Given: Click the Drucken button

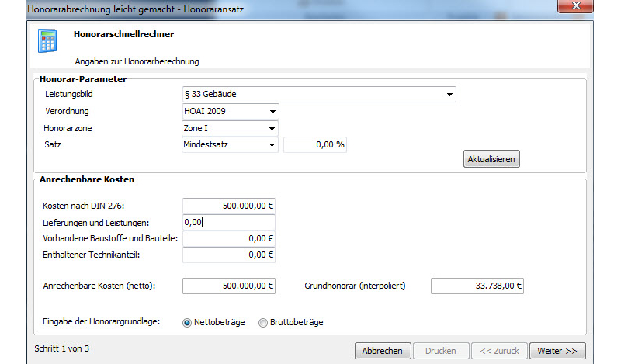Looking at the screenshot, I should click(440, 351).
